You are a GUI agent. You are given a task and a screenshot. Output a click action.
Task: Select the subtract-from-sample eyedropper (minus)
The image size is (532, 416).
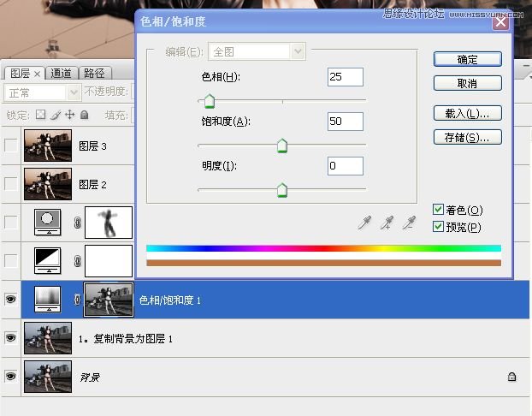tap(410, 223)
